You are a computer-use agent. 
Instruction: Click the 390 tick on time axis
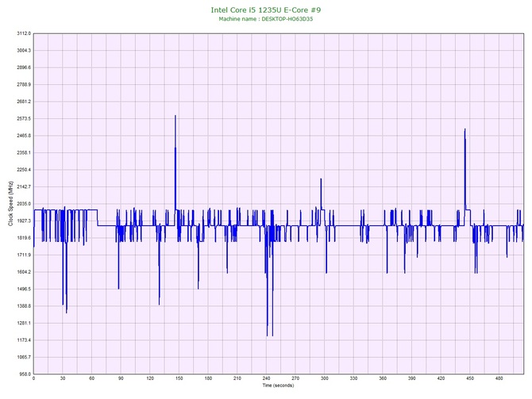click(x=412, y=378)
